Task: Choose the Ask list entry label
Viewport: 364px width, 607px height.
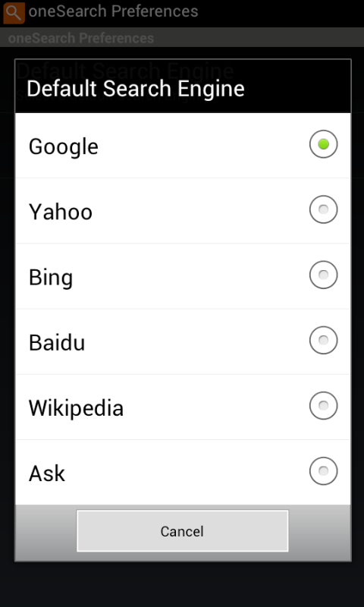Action: [x=47, y=473]
